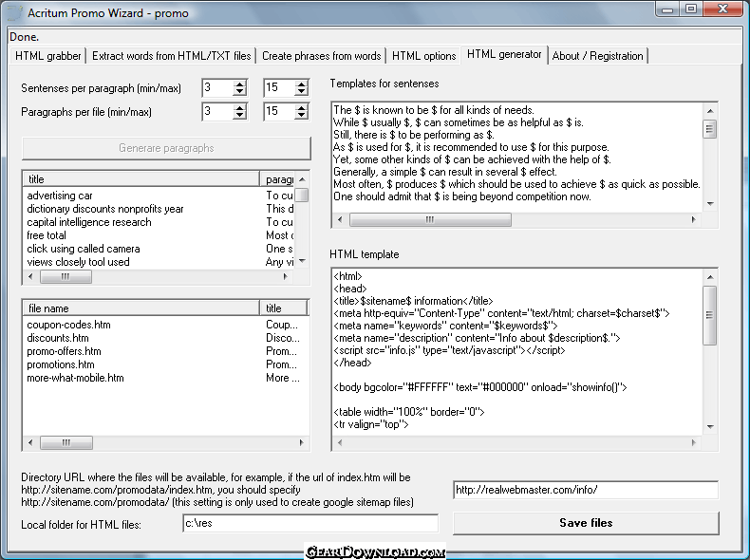Decrease minimum sentences per paragraph
The height and width of the screenshot is (560, 750).
click(x=239, y=91)
